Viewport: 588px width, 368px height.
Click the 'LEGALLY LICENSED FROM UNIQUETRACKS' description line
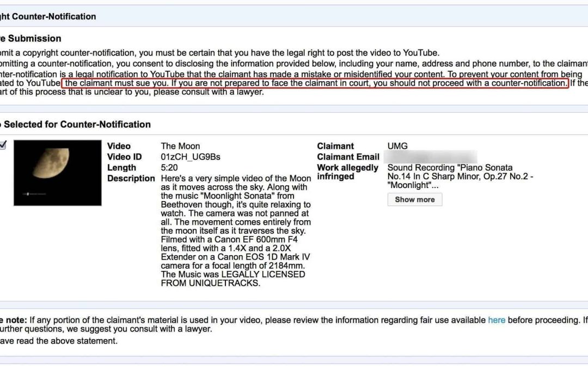point(232,279)
